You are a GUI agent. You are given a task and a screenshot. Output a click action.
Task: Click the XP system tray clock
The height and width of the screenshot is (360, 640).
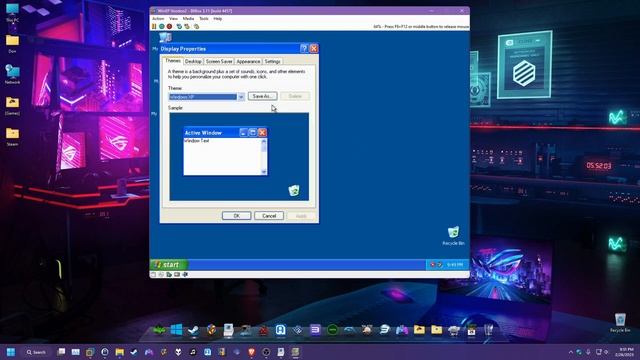click(455, 265)
